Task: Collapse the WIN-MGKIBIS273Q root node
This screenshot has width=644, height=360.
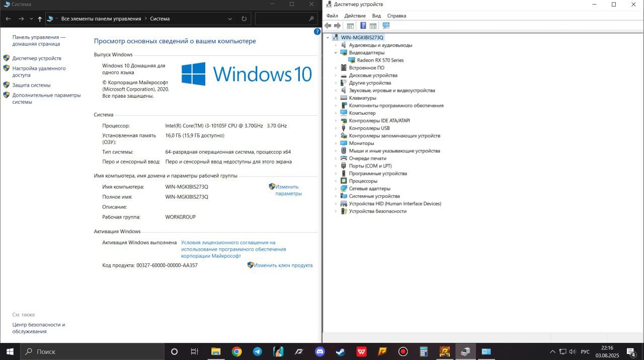Action: click(328, 38)
